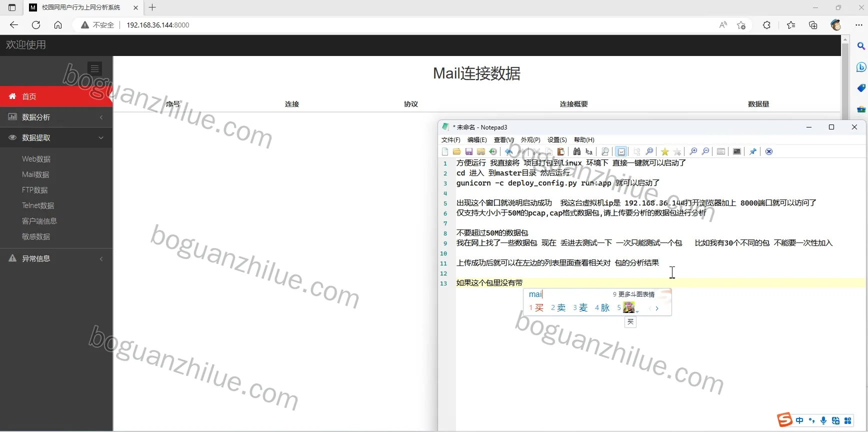Open Find with the binoculars icon

pyautogui.click(x=577, y=151)
